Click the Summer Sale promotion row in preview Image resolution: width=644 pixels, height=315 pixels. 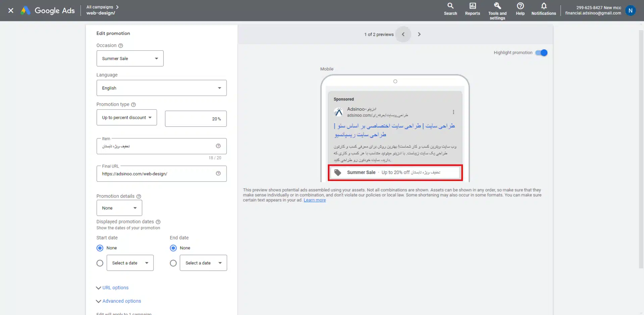coord(395,173)
